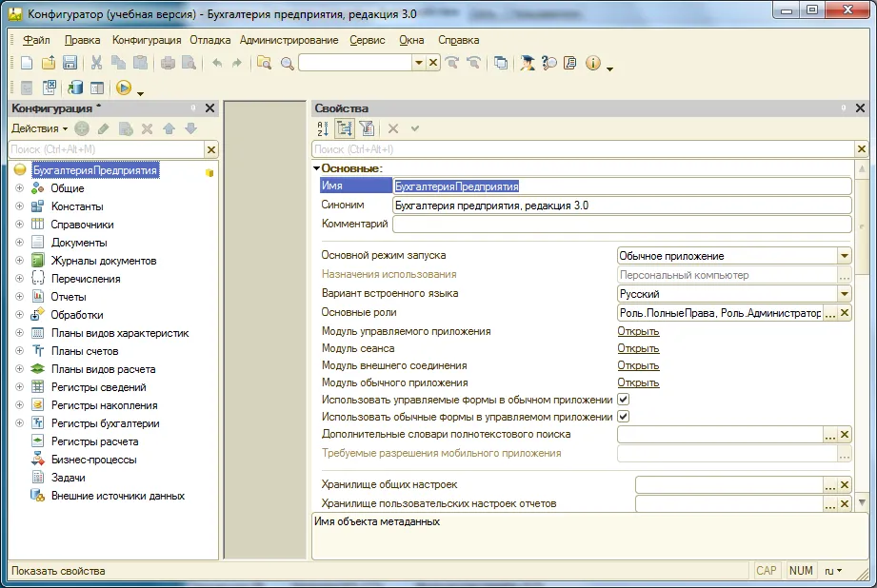Toggle 'Использовать обычные формы в управляемом приложении' checkbox
877x588 pixels.
623,417
